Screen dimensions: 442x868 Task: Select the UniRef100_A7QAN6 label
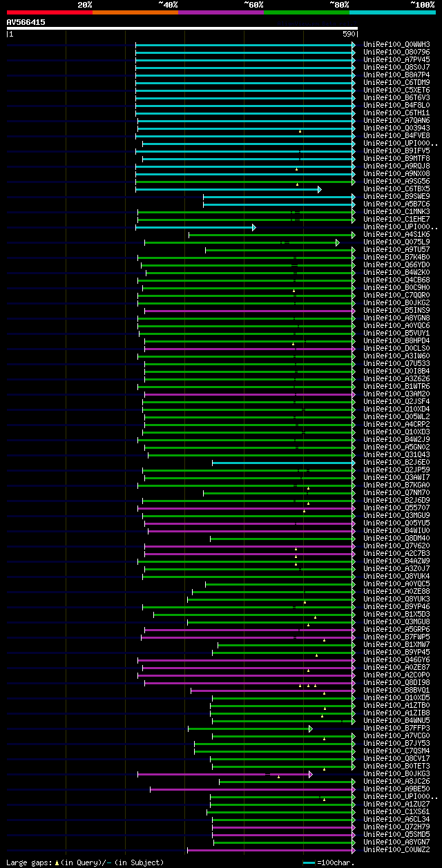pyautogui.click(x=396, y=120)
